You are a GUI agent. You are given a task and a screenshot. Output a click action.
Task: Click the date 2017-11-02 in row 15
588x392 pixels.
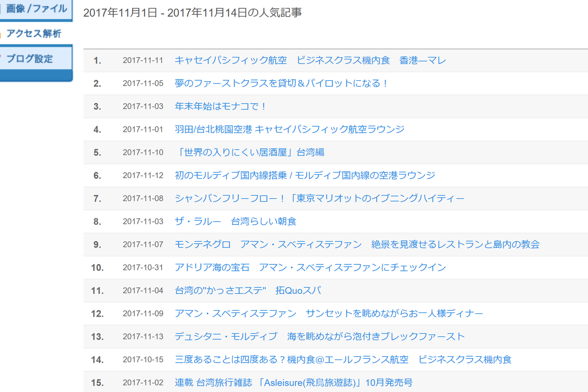(x=143, y=382)
